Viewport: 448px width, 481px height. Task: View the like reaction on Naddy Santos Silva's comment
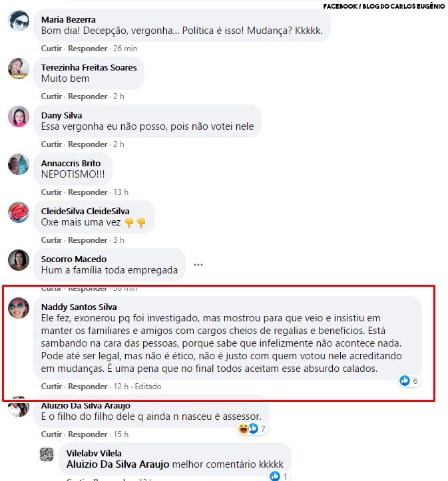[405, 381]
